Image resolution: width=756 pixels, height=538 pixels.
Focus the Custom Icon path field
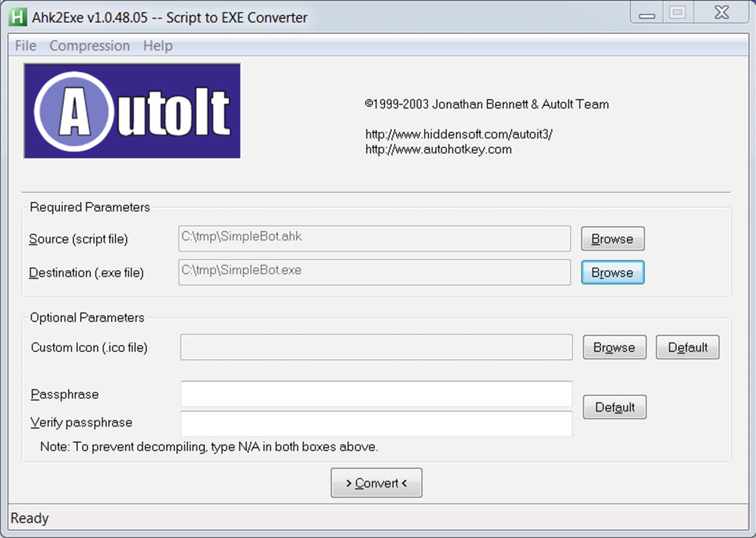tap(376, 347)
